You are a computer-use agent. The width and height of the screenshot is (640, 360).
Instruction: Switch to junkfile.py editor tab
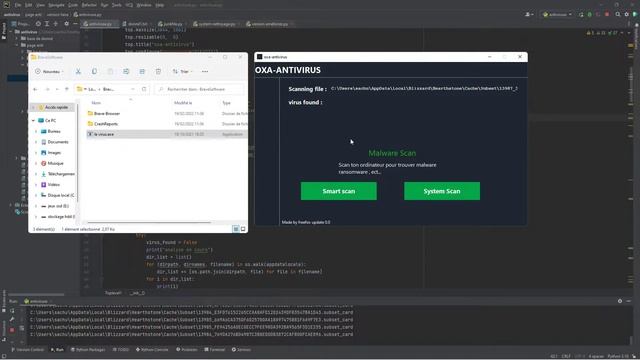(x=171, y=24)
